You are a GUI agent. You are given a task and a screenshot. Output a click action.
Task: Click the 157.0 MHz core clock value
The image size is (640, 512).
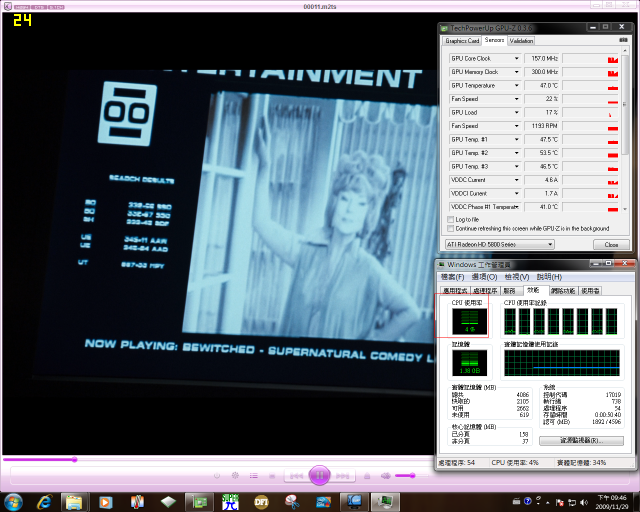[542, 58]
